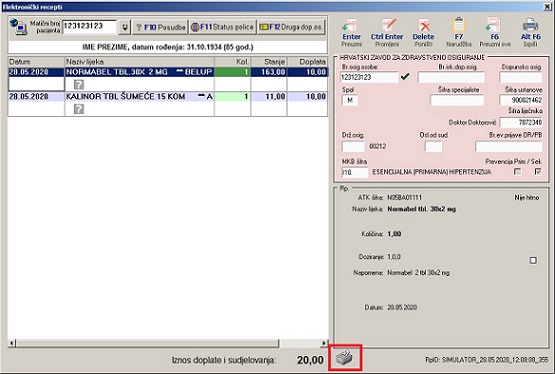Click the Spol field showing M
This screenshot has width=555, height=374.
tap(350, 100)
